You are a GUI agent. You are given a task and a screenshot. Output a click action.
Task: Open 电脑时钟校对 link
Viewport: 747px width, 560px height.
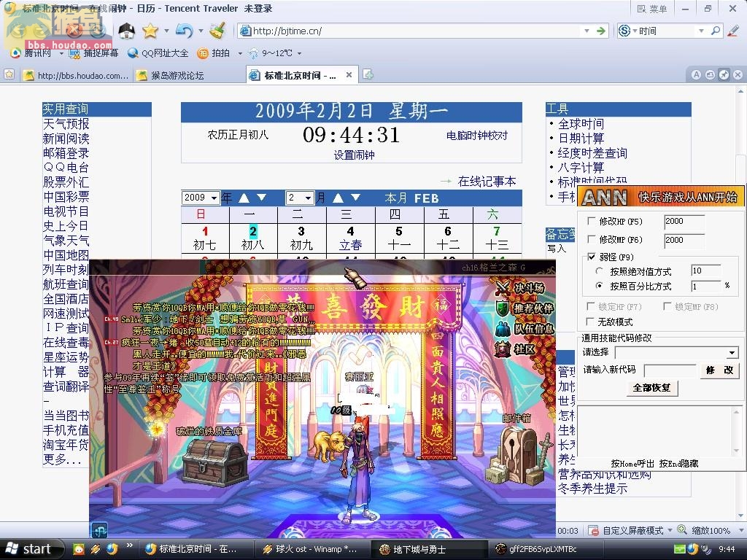(477, 136)
